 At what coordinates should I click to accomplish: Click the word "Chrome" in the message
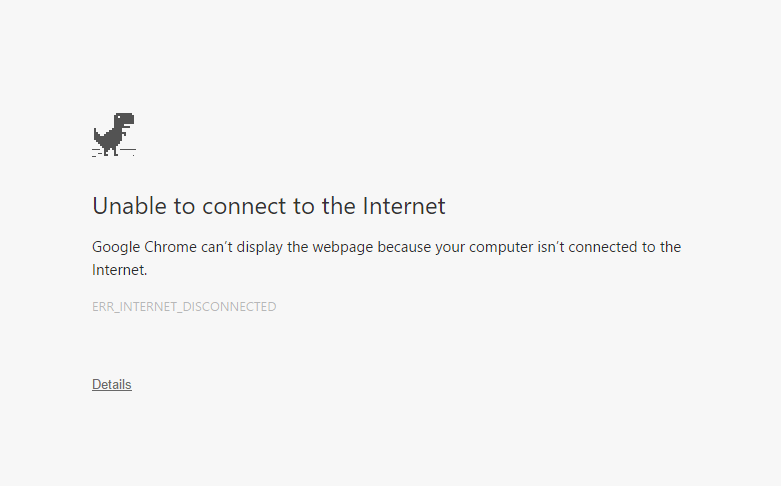coord(171,247)
